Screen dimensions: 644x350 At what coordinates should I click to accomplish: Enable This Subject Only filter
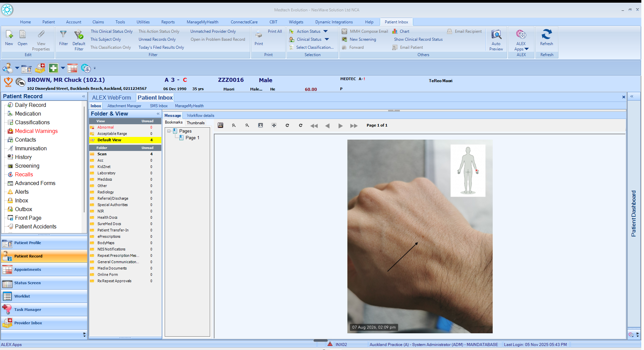click(106, 39)
